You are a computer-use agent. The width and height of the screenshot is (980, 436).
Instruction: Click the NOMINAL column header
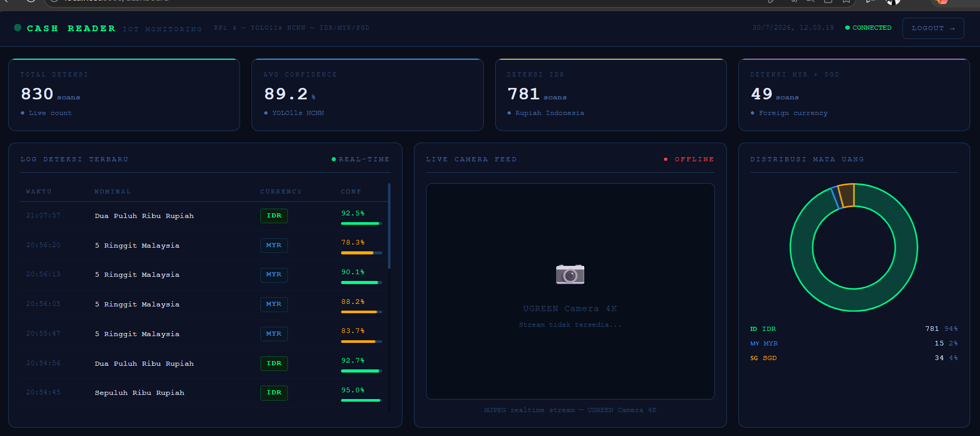[x=112, y=191]
